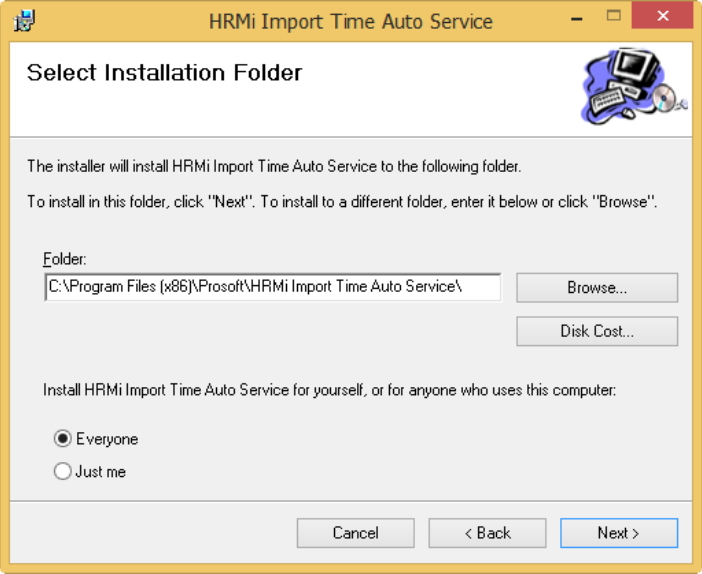Click the line starting "The installer will install"
Screen dimensions: 702x574
[x=274, y=167]
